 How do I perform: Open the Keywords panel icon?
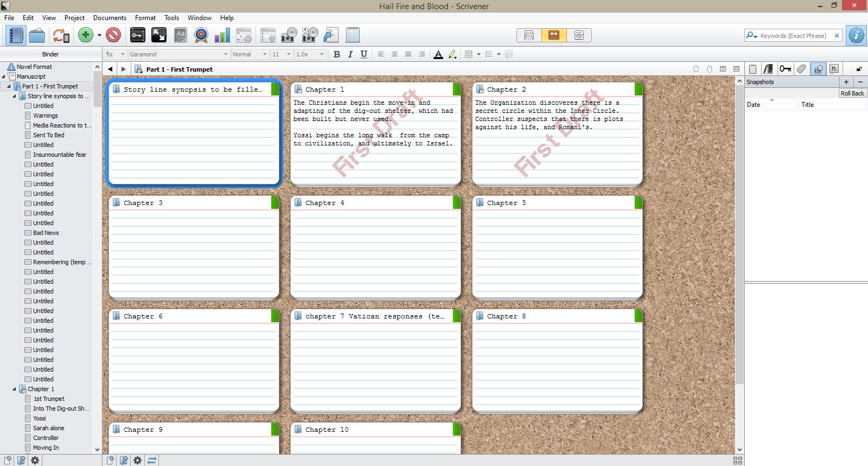pos(138,36)
